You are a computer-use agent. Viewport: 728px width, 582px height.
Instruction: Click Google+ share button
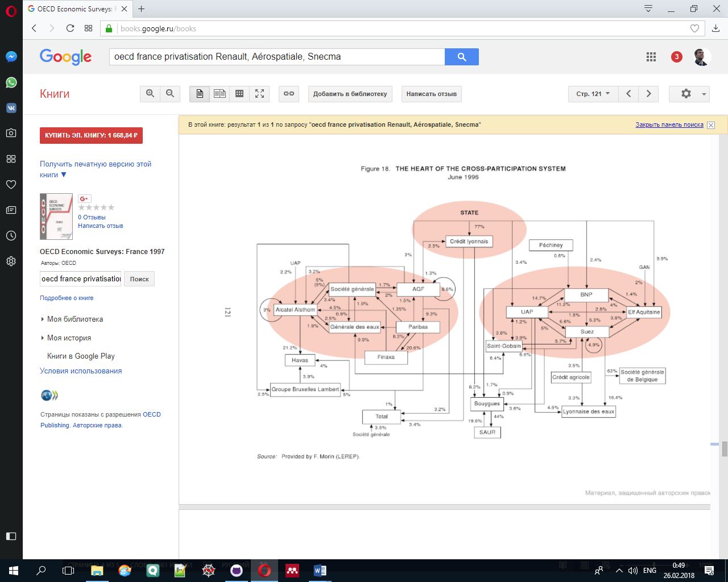coord(84,198)
